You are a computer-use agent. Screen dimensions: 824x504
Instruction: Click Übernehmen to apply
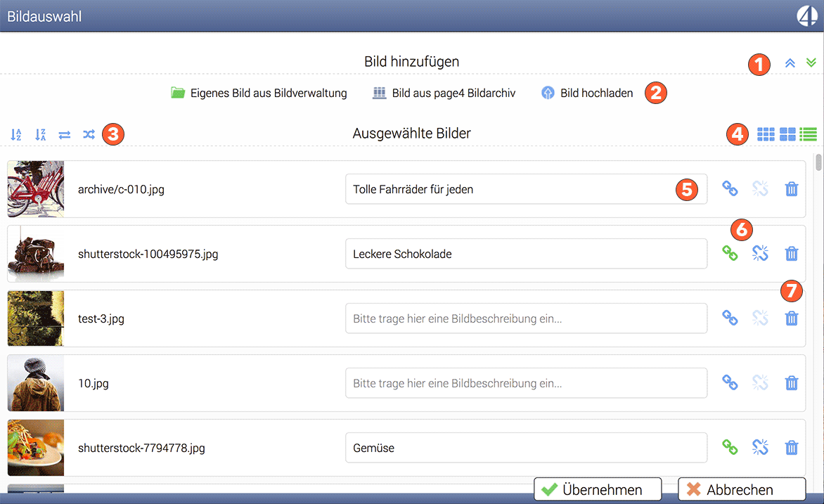tap(598, 489)
